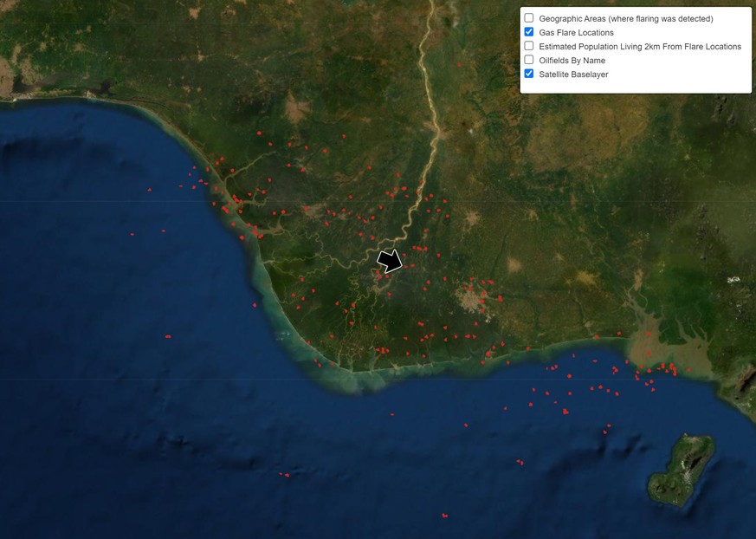This screenshot has width=756, height=539.
Task: Click the flare marker pair in the bottom-left ocean
Action: pyautogui.click(x=284, y=474)
